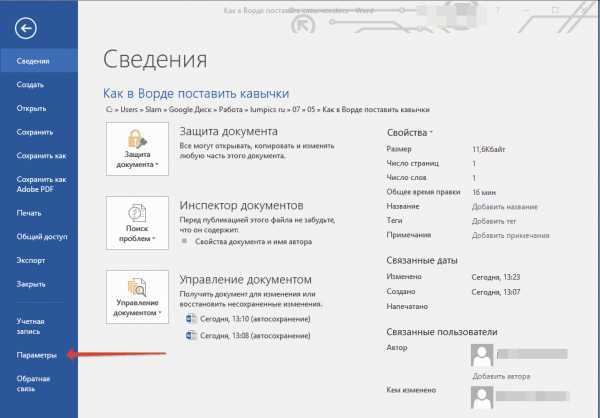Image resolution: width=600 pixels, height=418 pixels.
Task: Open the Сохранить как page
Action: point(39,156)
